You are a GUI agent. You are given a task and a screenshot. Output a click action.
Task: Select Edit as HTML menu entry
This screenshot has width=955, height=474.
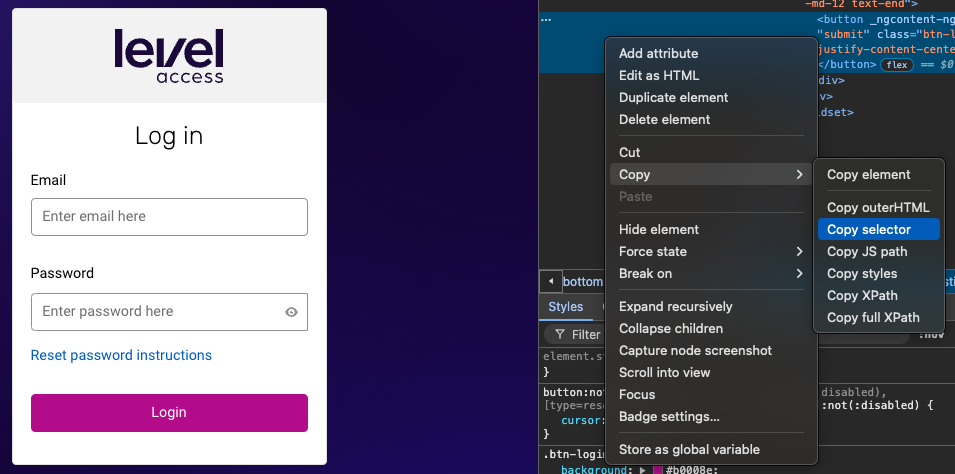point(659,76)
